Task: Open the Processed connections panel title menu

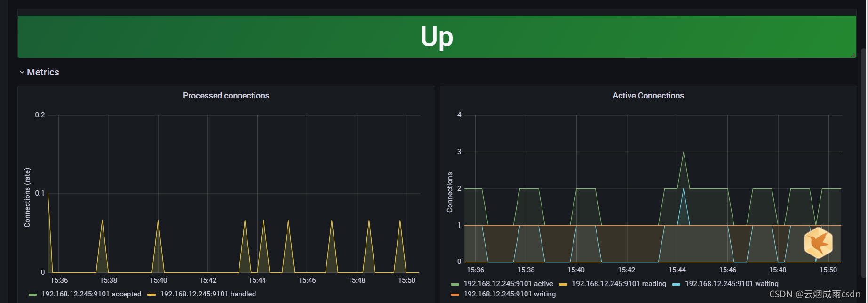Action: tap(226, 96)
